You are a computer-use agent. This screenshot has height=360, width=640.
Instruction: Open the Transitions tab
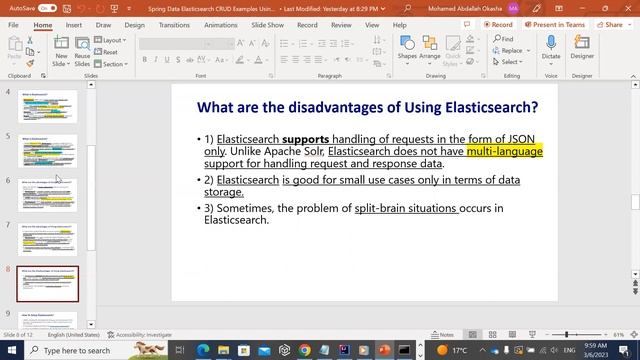[174, 25]
